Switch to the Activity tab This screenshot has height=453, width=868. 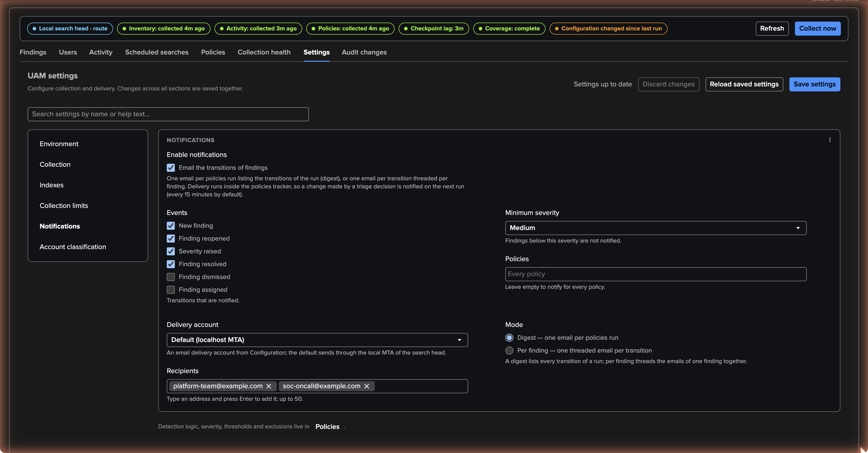[101, 52]
